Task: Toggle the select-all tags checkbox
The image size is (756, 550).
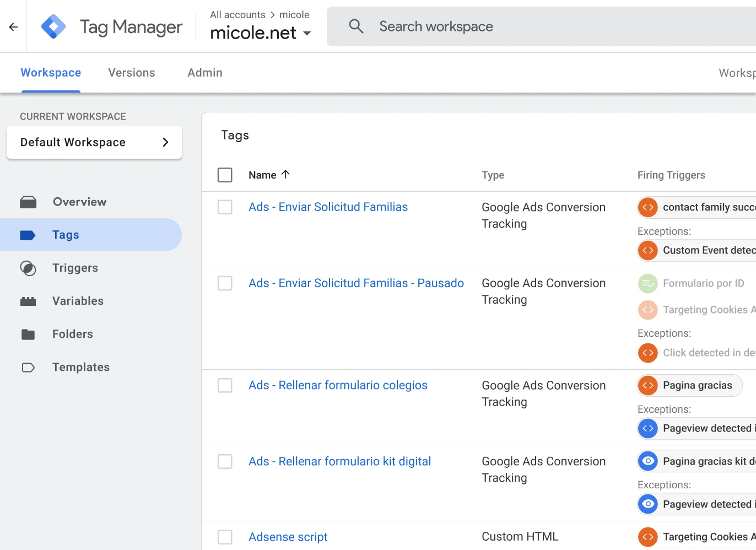Action: tap(225, 175)
